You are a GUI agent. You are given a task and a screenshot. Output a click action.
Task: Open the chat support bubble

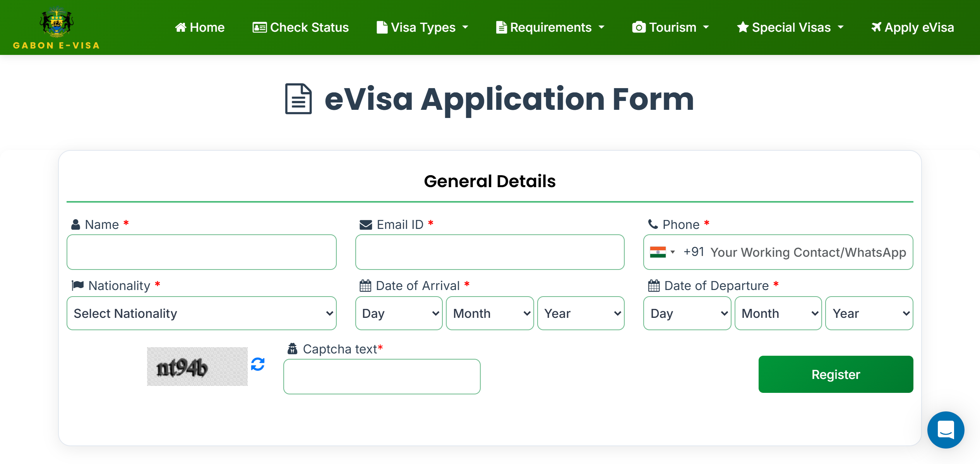pos(946,430)
